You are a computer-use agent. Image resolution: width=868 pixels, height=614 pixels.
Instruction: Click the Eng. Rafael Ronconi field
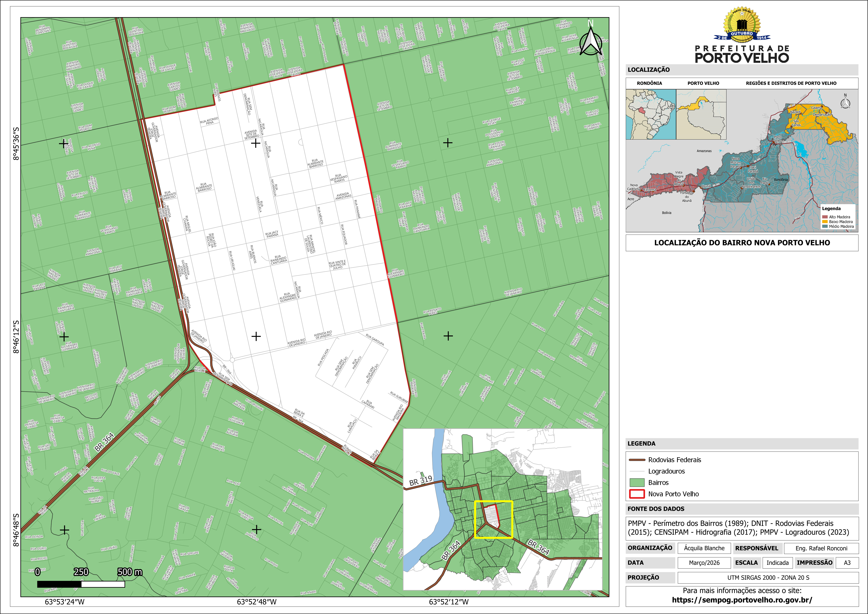click(821, 548)
